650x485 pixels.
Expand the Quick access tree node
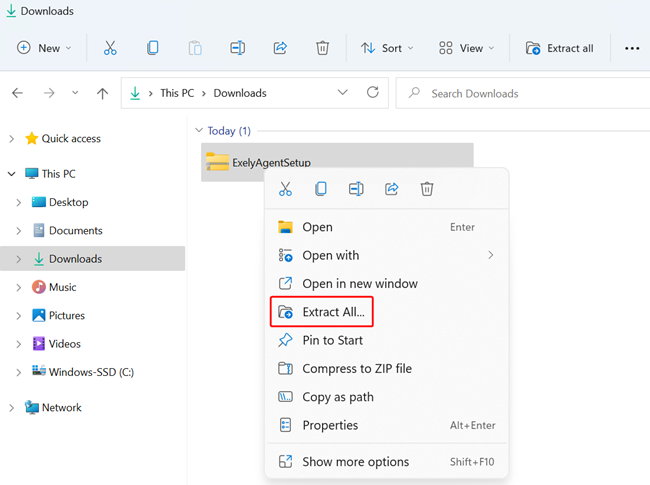[x=12, y=139]
